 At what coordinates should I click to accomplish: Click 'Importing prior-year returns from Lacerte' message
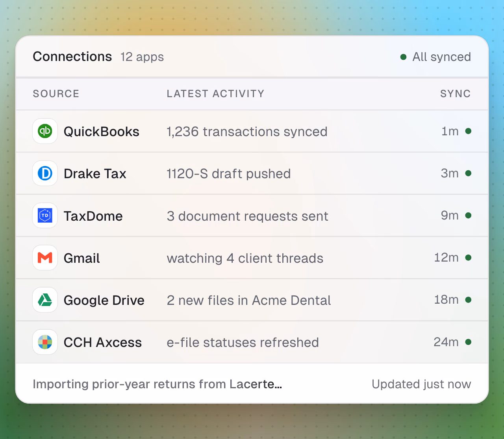(x=157, y=384)
